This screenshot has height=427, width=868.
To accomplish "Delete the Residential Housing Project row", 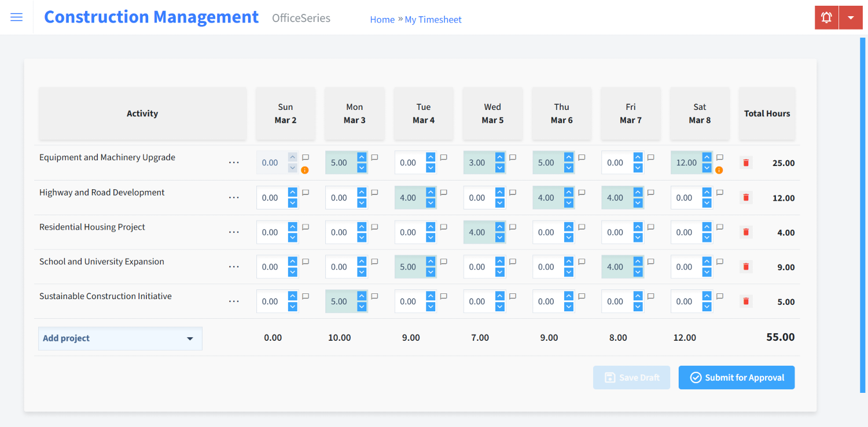I will tap(745, 232).
